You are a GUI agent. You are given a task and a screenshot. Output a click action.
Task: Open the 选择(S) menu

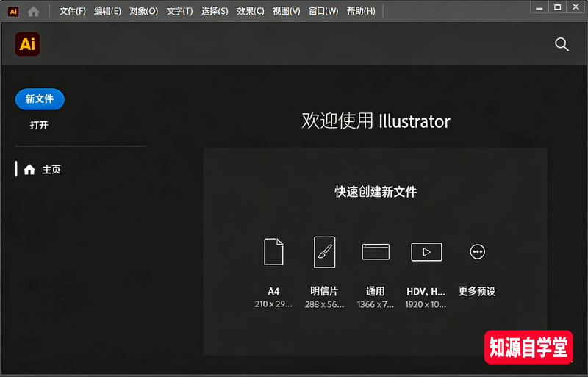(215, 11)
